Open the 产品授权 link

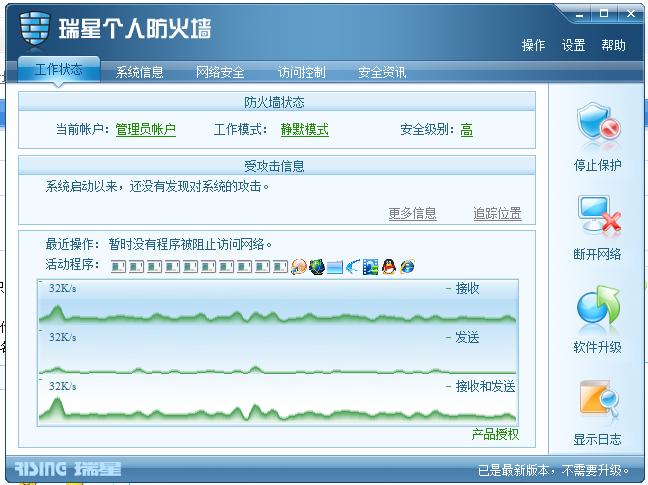tap(495, 434)
